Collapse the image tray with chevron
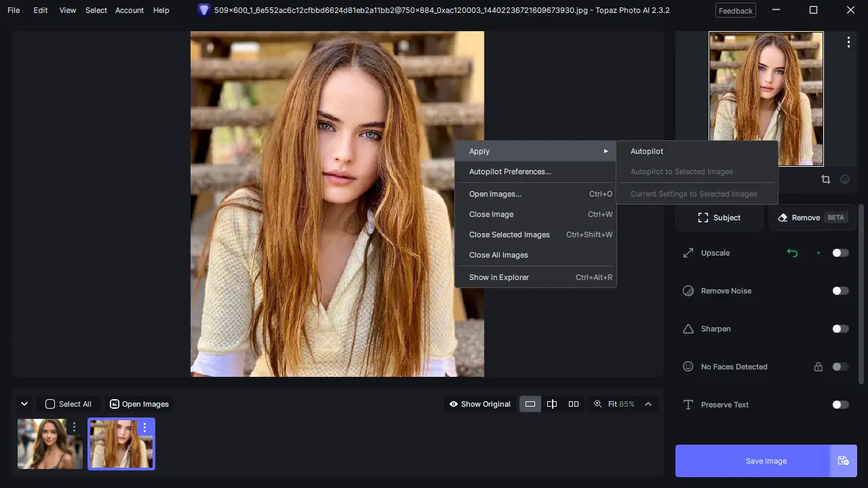Image resolution: width=868 pixels, height=488 pixels. pos(24,404)
